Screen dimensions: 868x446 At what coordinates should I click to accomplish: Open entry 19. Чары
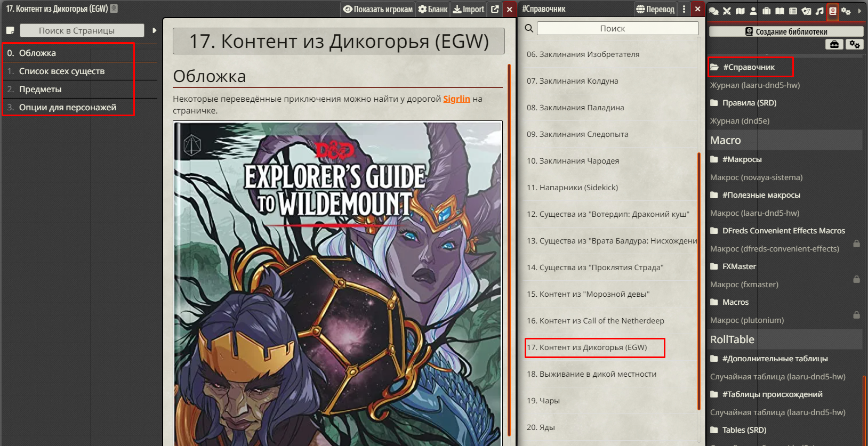[x=610, y=401]
